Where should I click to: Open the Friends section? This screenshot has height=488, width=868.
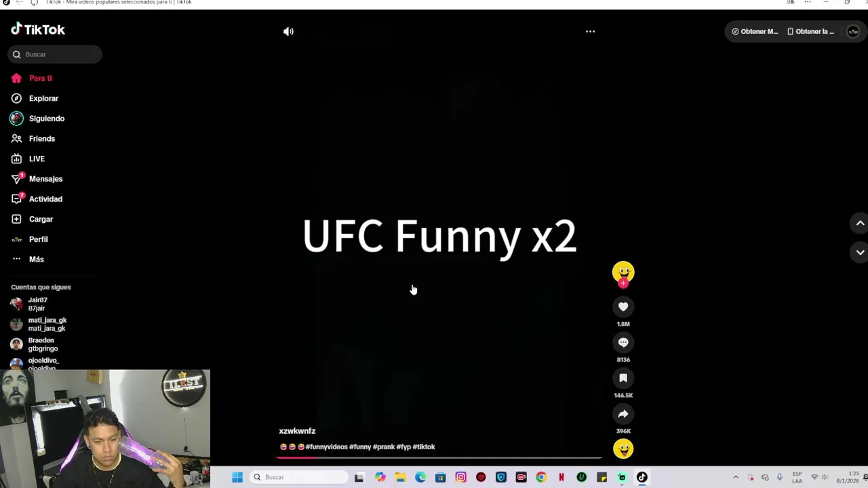(41, 138)
